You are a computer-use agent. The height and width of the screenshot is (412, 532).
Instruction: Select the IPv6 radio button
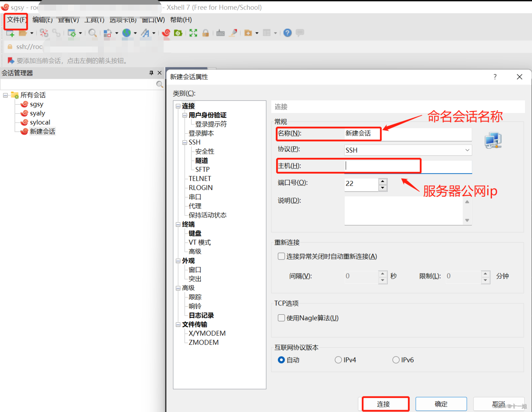396,360
